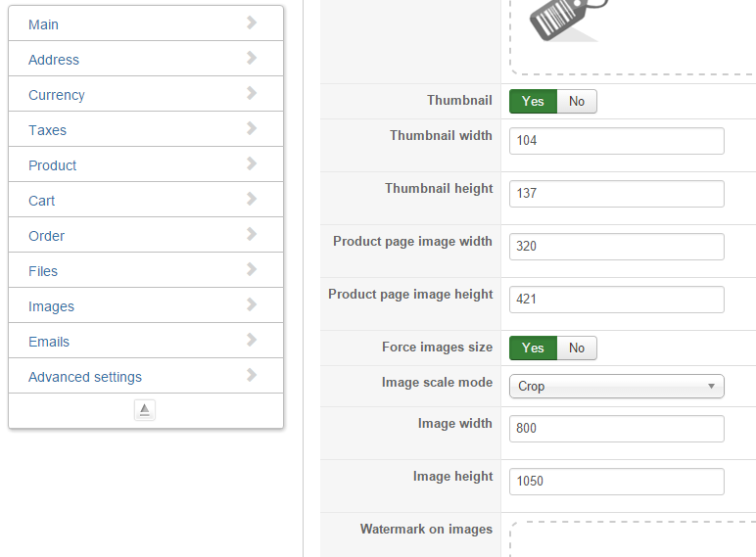
Task: Focus the Product page image height field
Action: click(617, 299)
